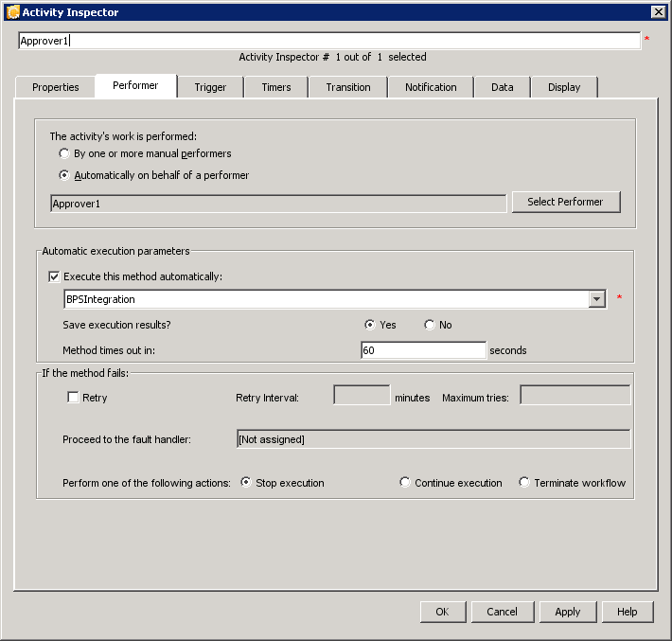Click the fault handler field '[Not assigned]'
This screenshot has width=672, height=641.
pyautogui.click(x=433, y=439)
